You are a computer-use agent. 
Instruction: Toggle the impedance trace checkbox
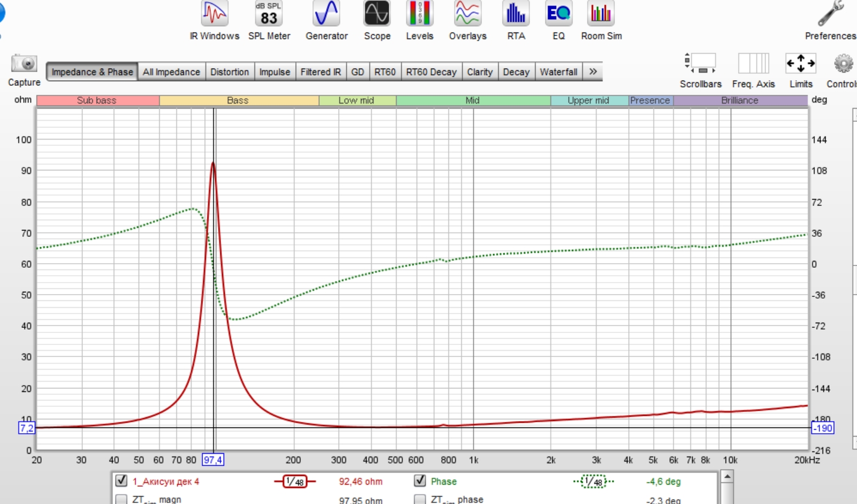(x=121, y=481)
